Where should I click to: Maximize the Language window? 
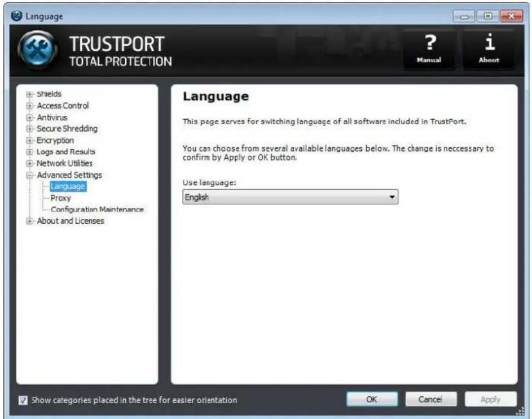coord(487,16)
